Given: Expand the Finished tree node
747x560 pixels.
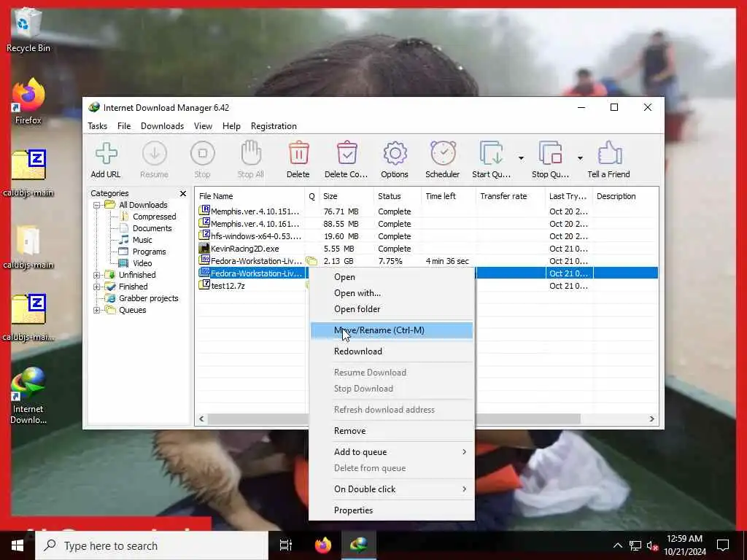Looking at the screenshot, I should click(97, 287).
